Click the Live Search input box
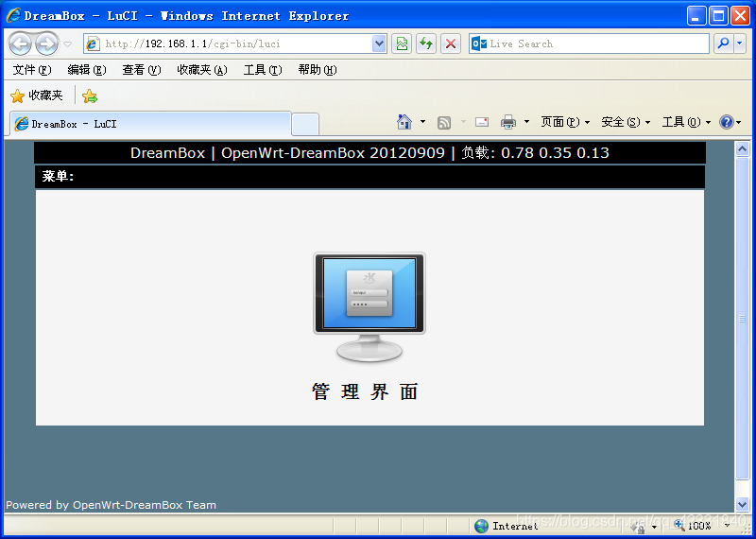756x539 pixels. click(x=589, y=43)
